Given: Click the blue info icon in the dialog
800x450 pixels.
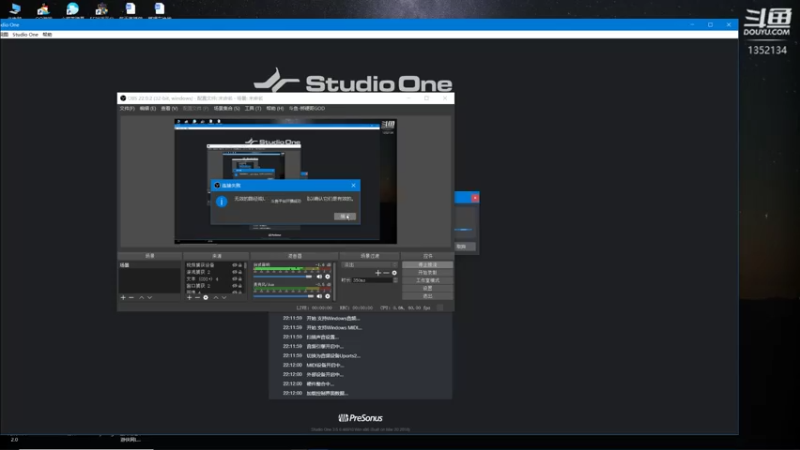Looking at the screenshot, I should click(x=221, y=202).
